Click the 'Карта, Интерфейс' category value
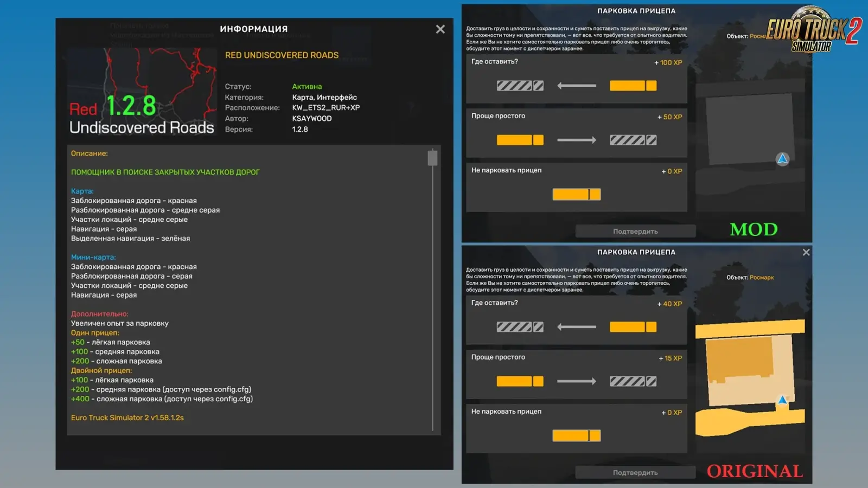The width and height of the screenshot is (868, 488). tap(324, 98)
